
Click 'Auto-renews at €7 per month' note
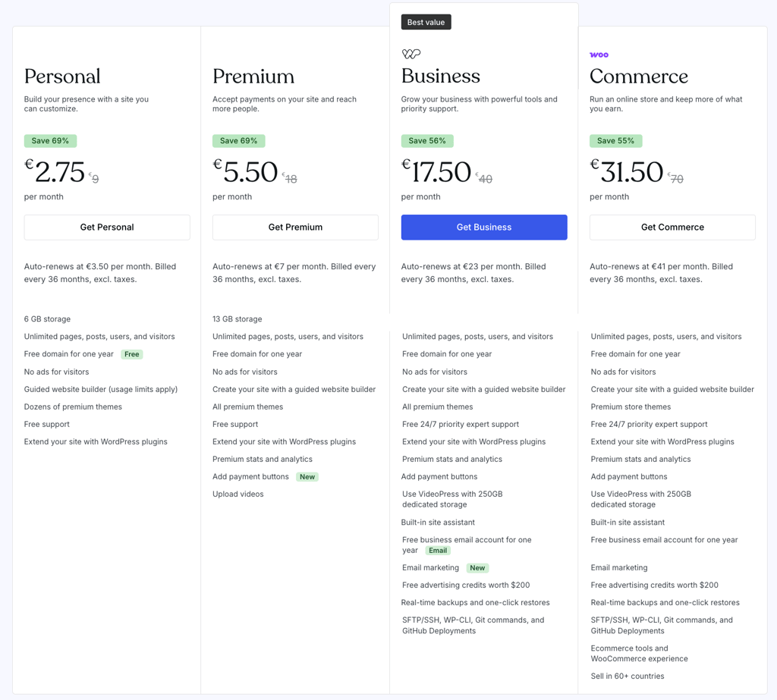coord(294,273)
